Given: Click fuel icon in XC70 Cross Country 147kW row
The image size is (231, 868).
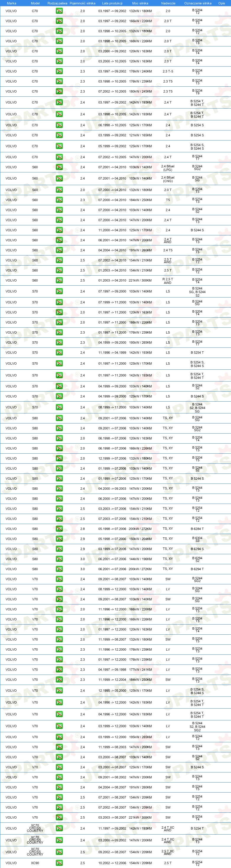Looking at the screenshot, I should pyautogui.click(x=59, y=840).
